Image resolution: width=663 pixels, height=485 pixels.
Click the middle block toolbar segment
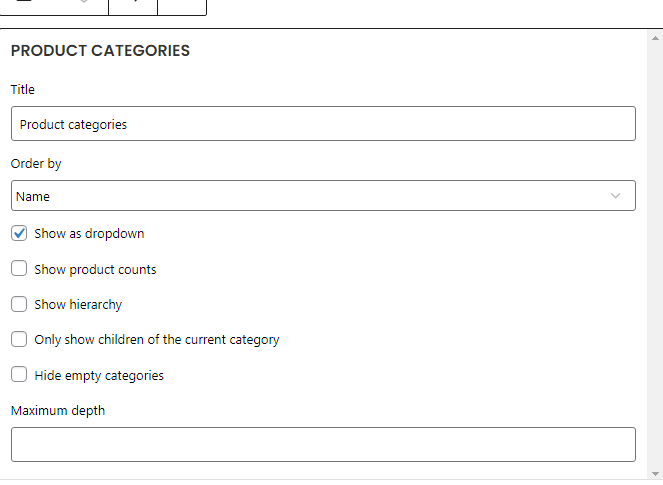click(x=133, y=6)
